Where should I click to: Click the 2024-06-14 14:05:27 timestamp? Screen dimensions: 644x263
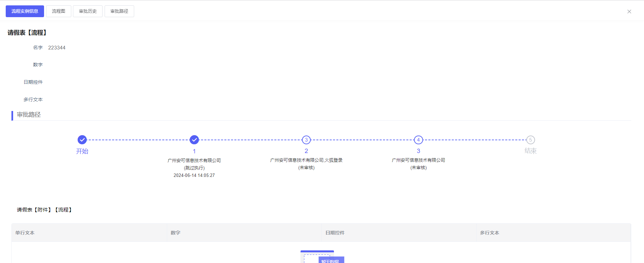(x=194, y=175)
